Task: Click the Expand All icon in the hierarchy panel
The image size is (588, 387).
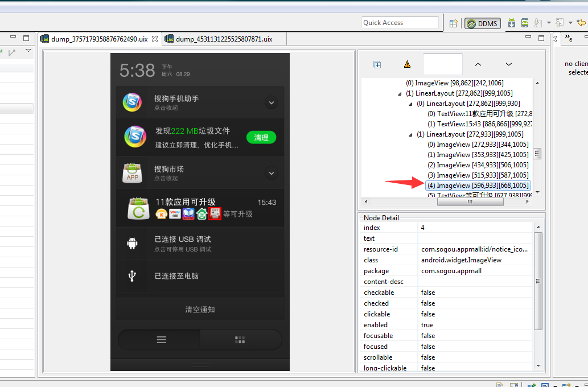Action: coord(377,64)
